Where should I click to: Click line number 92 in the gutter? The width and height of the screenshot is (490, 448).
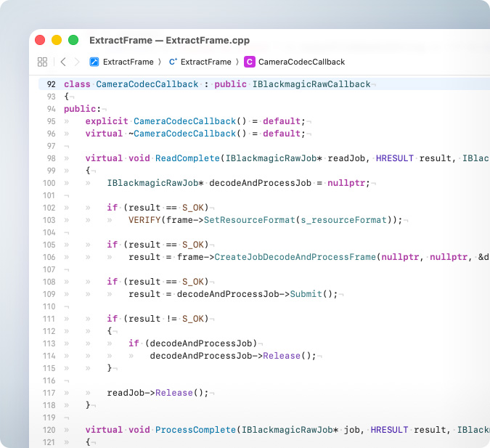[52, 84]
